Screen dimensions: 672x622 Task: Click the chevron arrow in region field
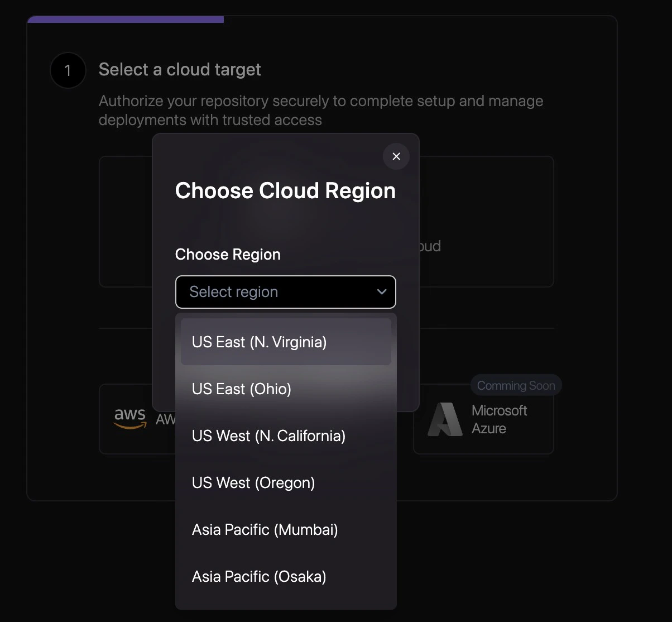pyautogui.click(x=382, y=292)
